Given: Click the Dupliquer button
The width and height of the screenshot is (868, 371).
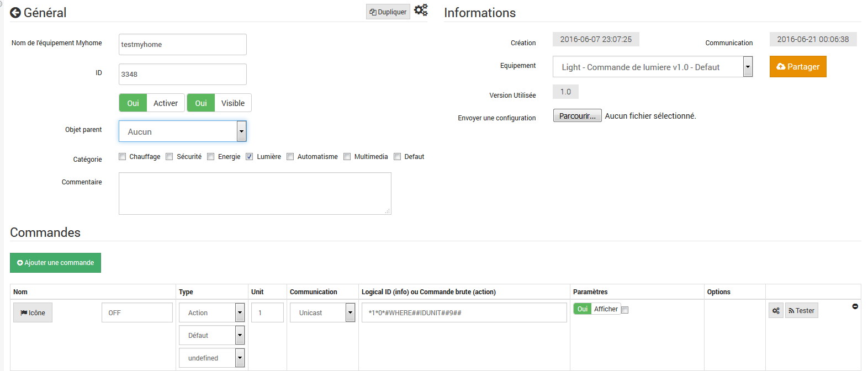Looking at the screenshot, I should [x=388, y=12].
